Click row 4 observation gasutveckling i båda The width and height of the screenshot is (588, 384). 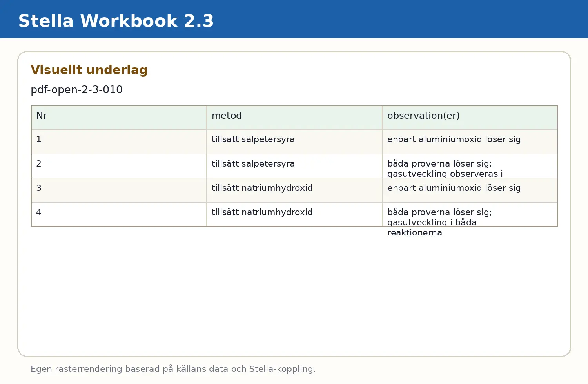(x=432, y=223)
